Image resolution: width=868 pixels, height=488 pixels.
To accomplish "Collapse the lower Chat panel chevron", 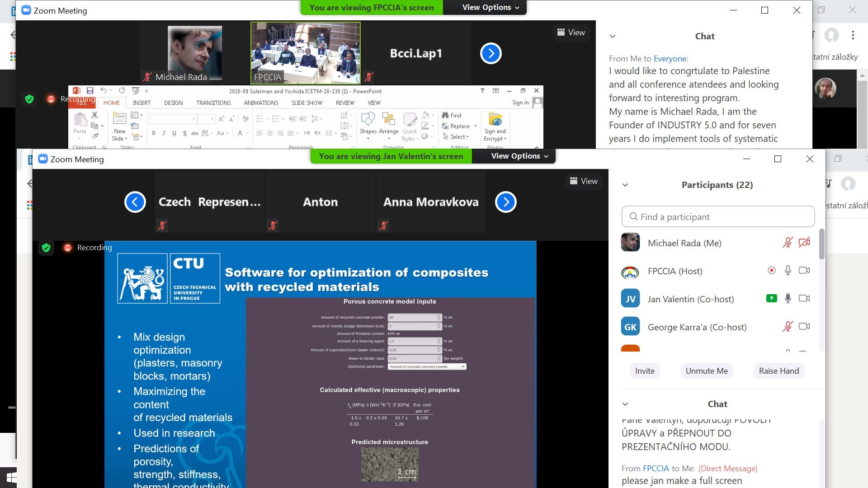I will (x=625, y=404).
